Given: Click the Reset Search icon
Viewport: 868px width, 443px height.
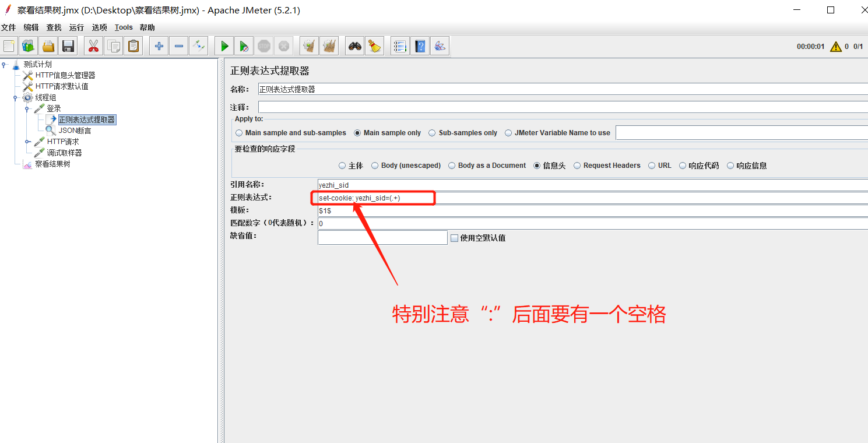Looking at the screenshot, I should 374,46.
